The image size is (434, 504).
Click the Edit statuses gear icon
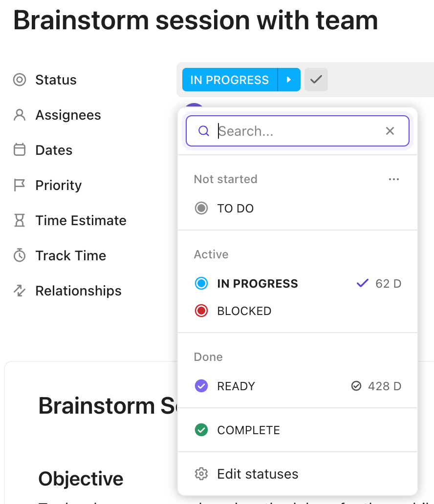pos(201,474)
